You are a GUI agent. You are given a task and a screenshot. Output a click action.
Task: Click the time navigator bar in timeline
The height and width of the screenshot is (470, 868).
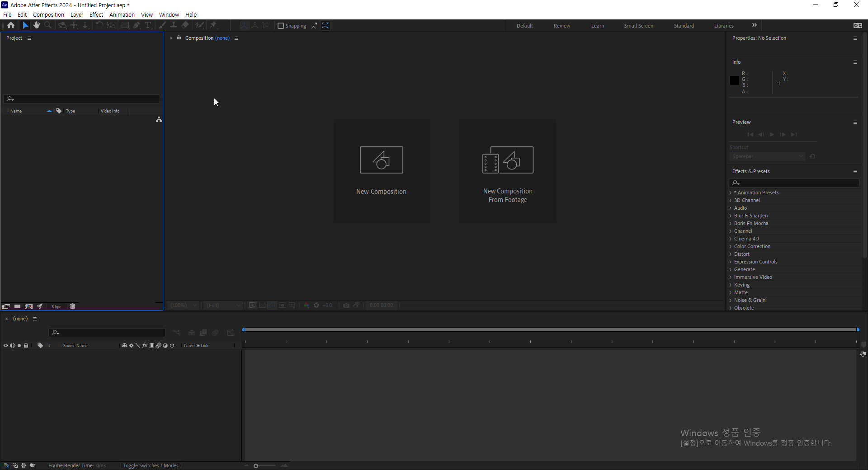click(x=551, y=329)
